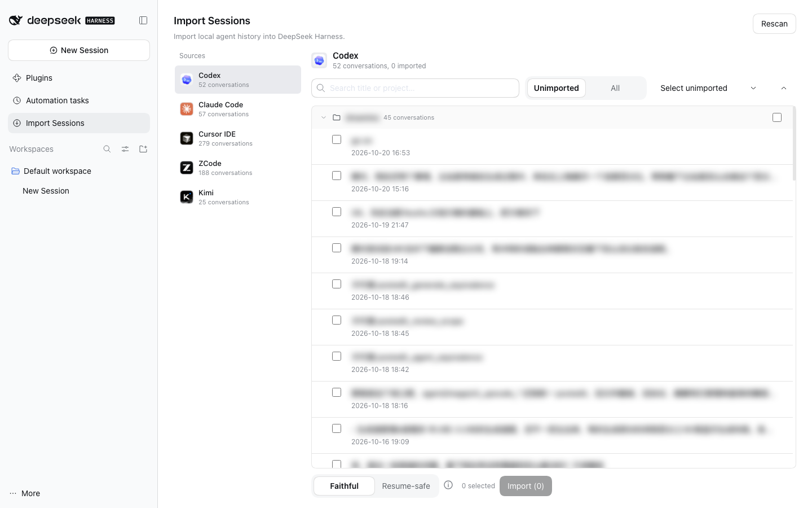
Task: Click the Codex header logo icon
Action: (x=319, y=60)
